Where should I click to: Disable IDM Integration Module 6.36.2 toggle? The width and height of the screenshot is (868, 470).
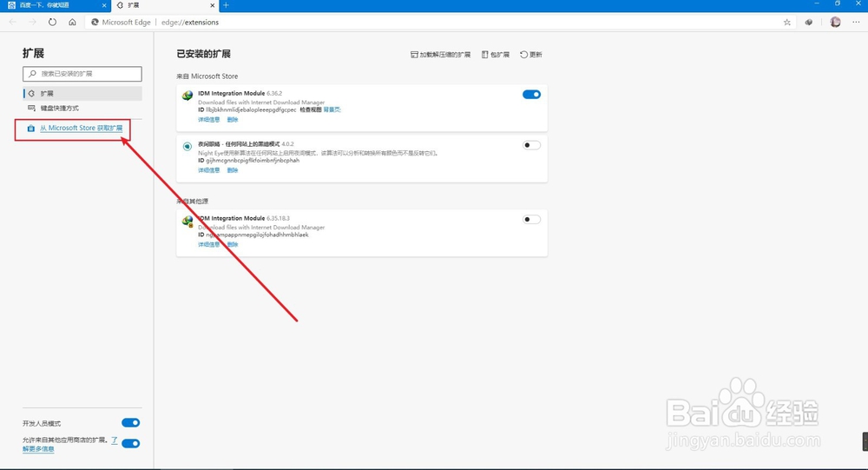point(531,94)
